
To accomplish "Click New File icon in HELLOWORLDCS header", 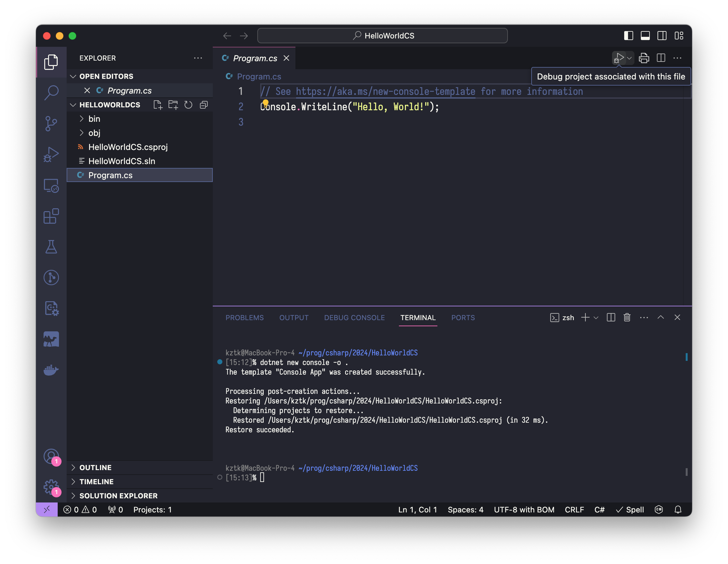I will point(158,105).
